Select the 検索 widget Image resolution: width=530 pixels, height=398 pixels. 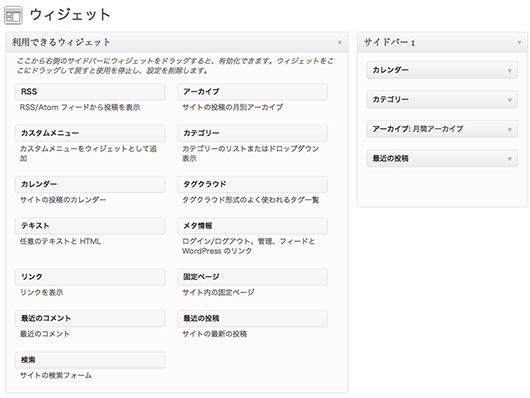(x=90, y=360)
